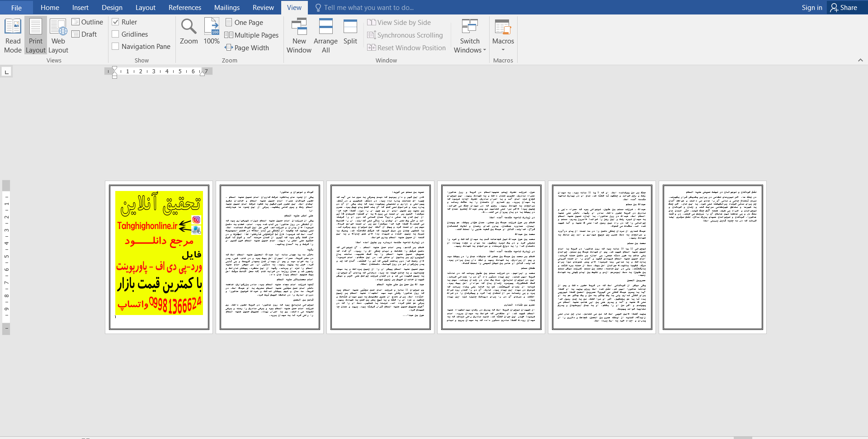Open the Insert tab

(x=80, y=7)
